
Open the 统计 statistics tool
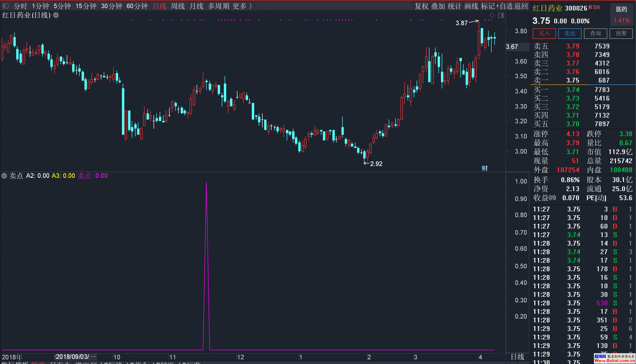tap(455, 6)
